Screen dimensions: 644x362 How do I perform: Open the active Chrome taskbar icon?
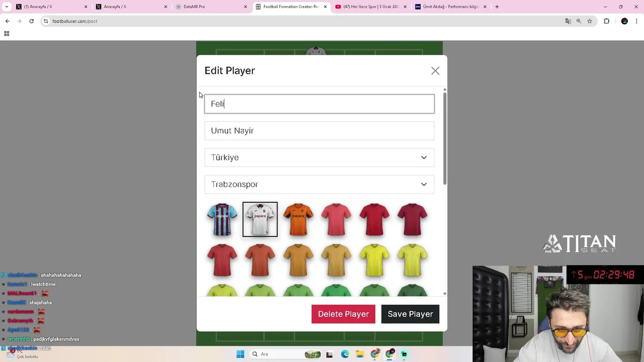[389, 354]
